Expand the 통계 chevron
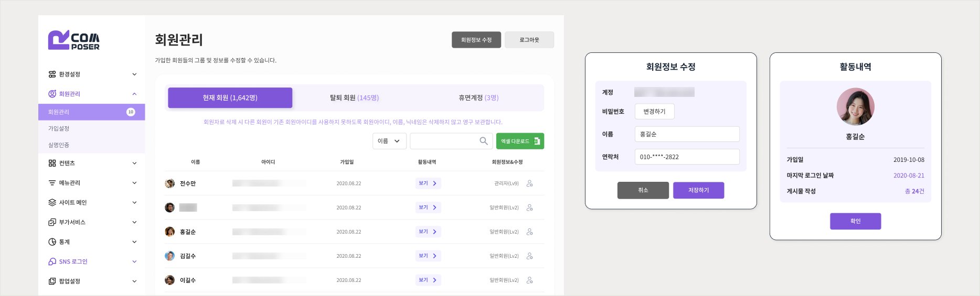This screenshot has height=296, width=980. click(x=134, y=242)
